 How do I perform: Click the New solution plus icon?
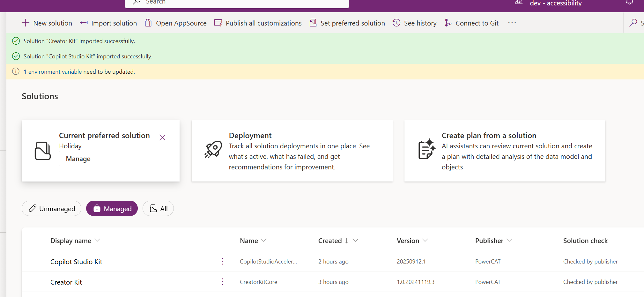(x=25, y=23)
